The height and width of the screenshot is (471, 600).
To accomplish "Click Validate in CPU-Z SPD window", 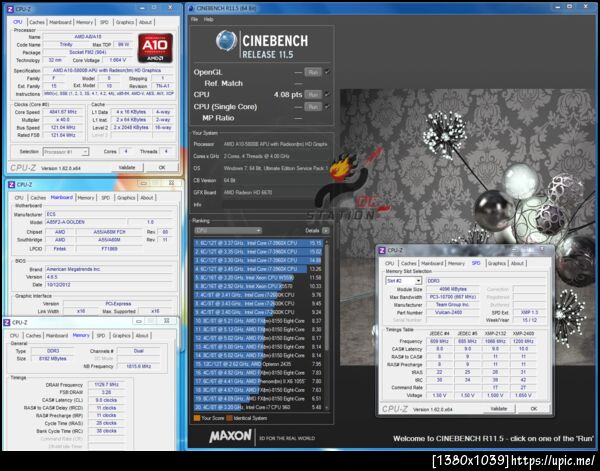I will pyautogui.click(x=499, y=409).
